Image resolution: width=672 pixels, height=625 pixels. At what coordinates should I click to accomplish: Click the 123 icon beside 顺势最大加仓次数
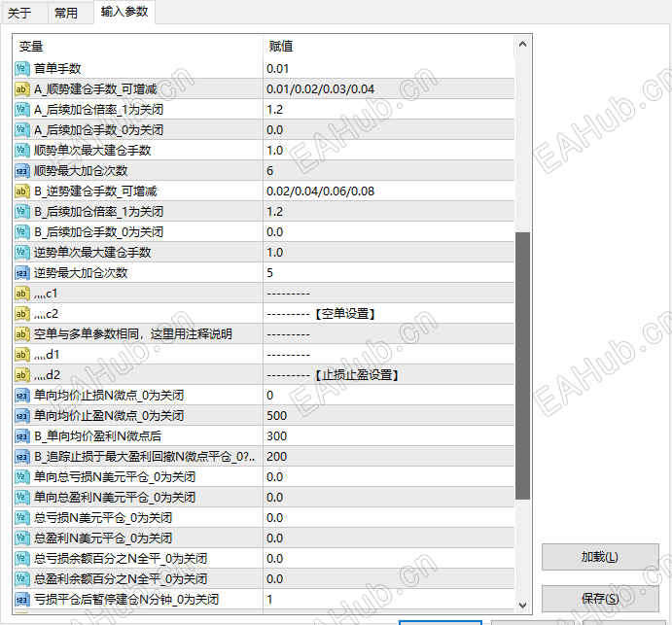[x=21, y=171]
